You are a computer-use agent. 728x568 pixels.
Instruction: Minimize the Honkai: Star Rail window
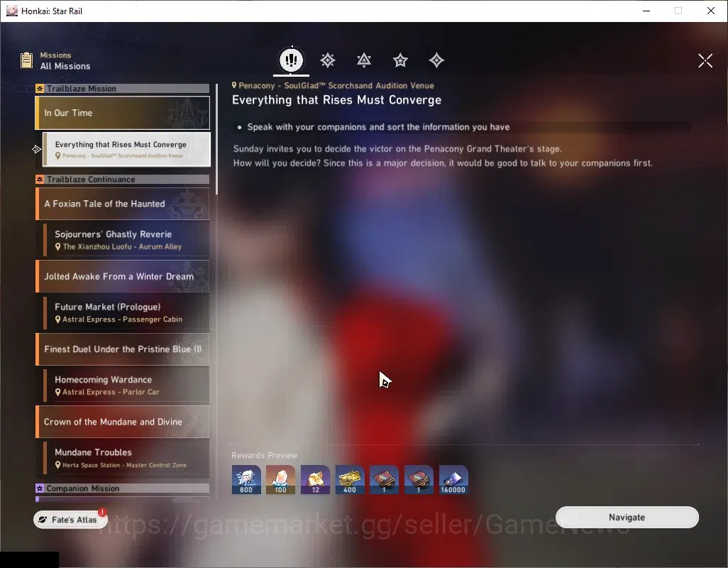[646, 11]
